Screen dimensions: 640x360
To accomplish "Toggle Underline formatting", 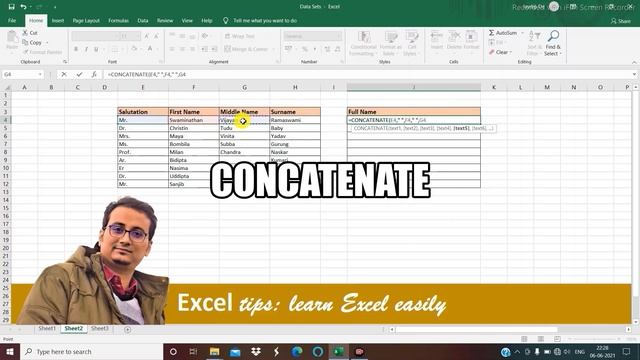I will pyautogui.click(x=96, y=49).
